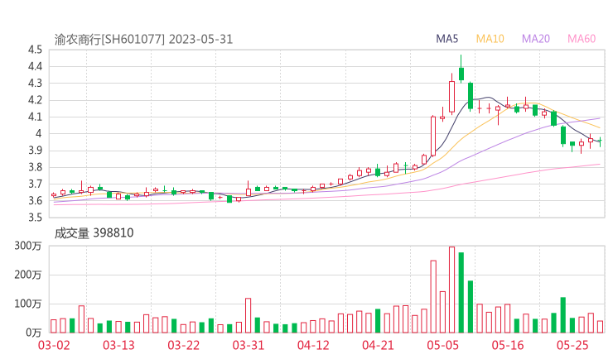This screenshot has width=613, height=364.
Task: Click the MA5 legend label
Action: tap(446, 39)
